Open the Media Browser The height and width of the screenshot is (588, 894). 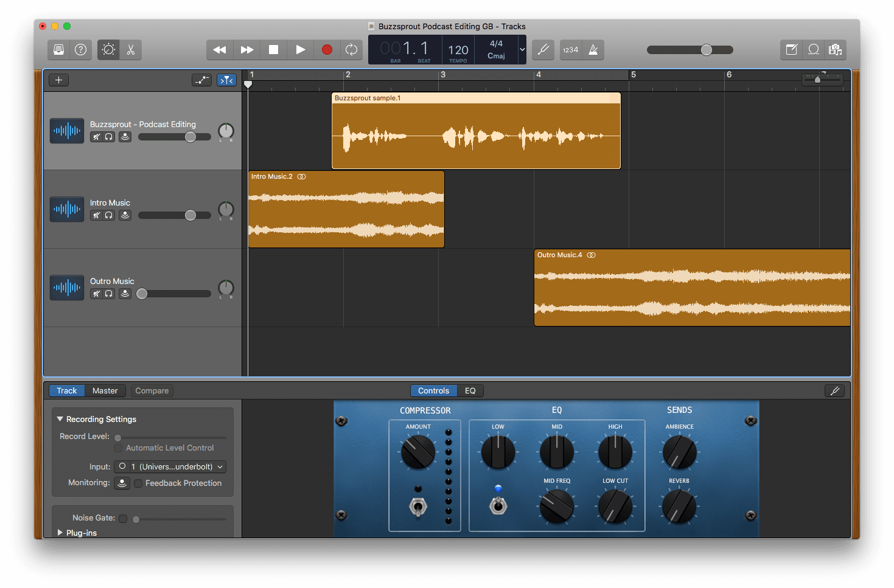point(836,50)
